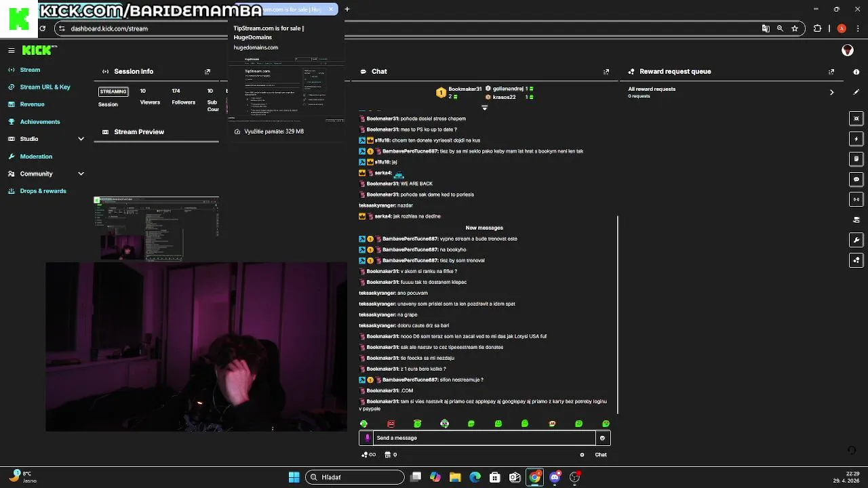The height and width of the screenshot is (488, 868).
Task: Click the webcam stream preview
Action: coord(196,346)
